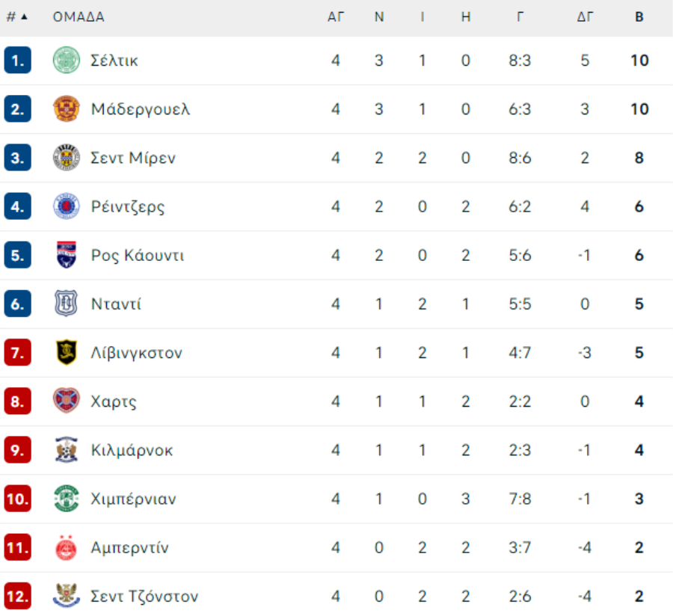Click the blue position badge number 1
Screen dimensions: 673x616
coord(17,61)
